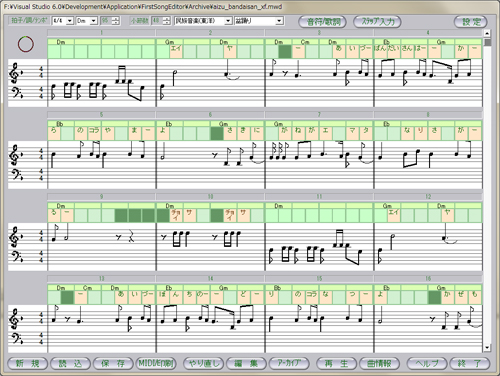Open ステップ入力 step input mode

tap(377, 22)
